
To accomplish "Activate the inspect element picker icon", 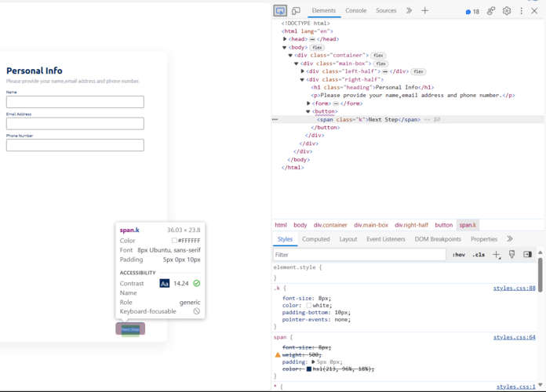I will pyautogui.click(x=280, y=11).
